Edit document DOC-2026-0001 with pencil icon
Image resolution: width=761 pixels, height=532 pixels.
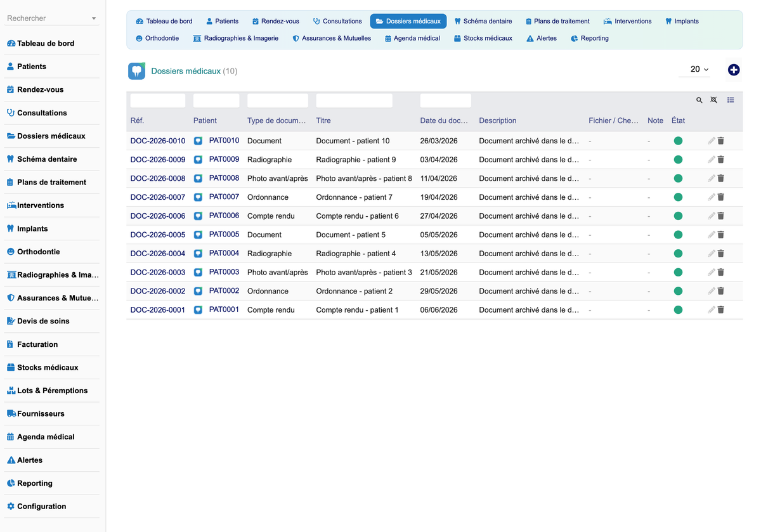click(x=712, y=310)
